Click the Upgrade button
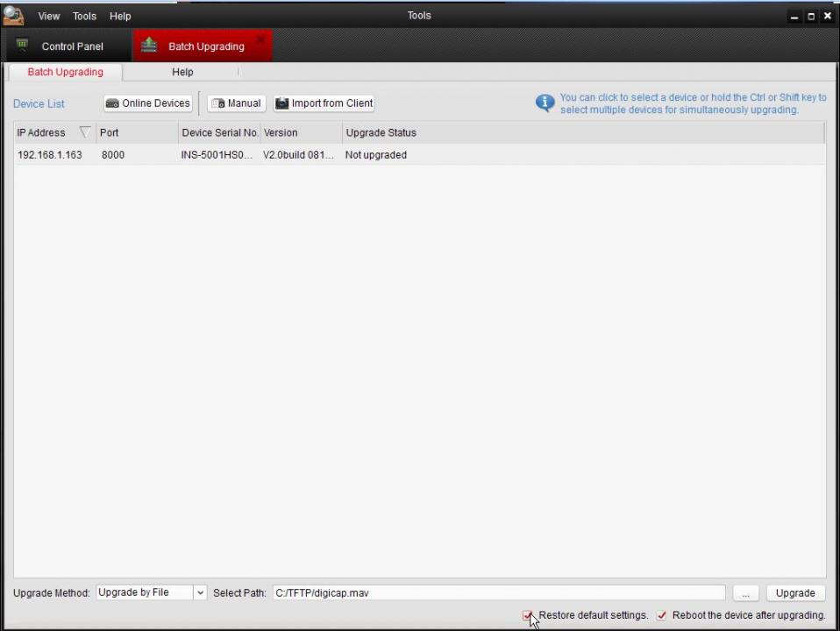 coord(795,593)
